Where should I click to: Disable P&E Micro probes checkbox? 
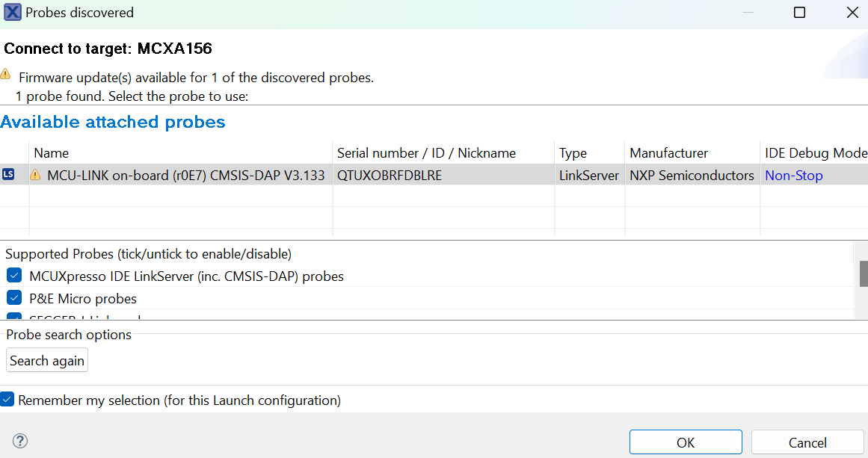14,298
